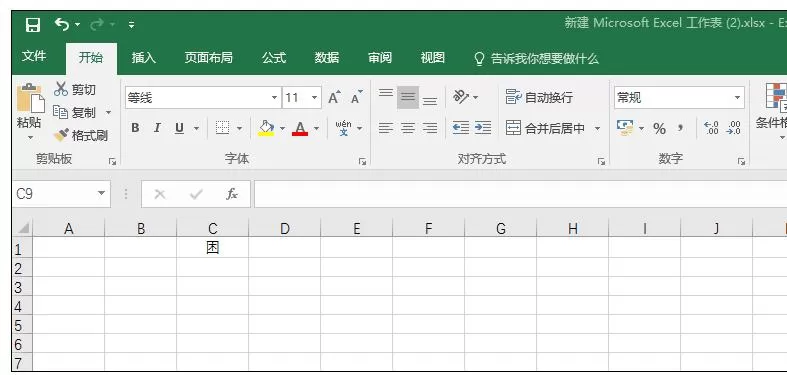Screen dimensions: 787x375
Task: Enable 自动换行 wrap text
Action: point(539,97)
